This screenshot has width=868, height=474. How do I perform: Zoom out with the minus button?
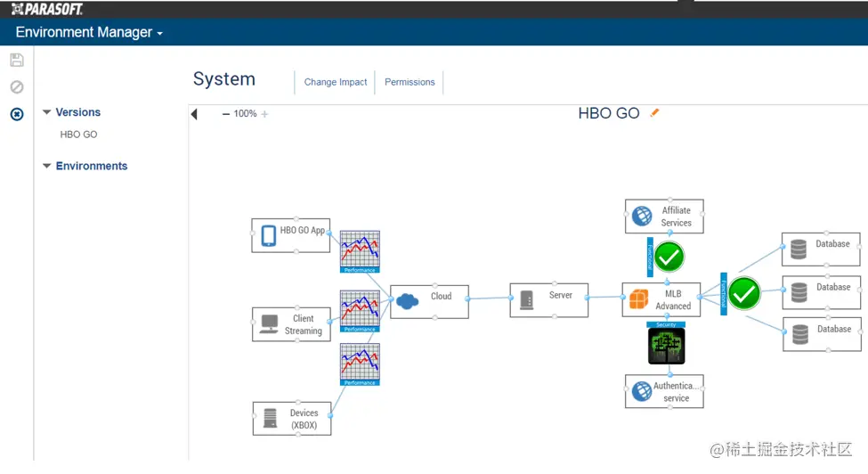[226, 114]
